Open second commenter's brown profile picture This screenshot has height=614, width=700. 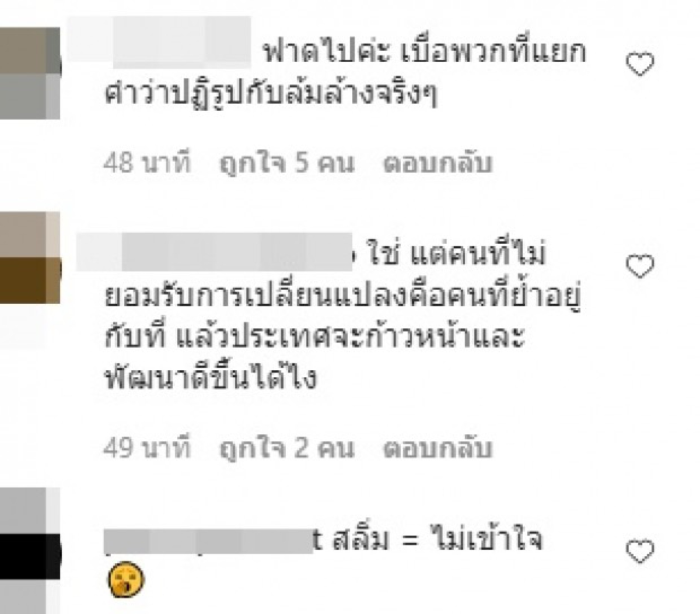[30, 257]
